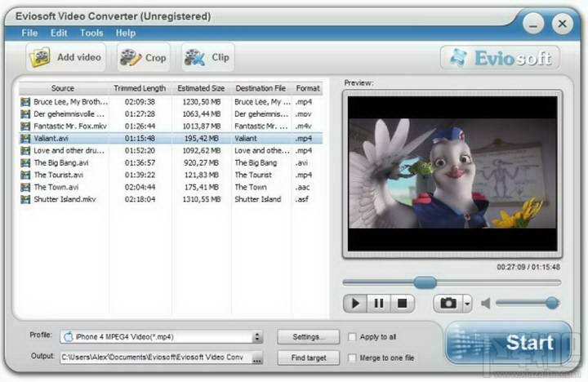
Task: Open the Profile dropdown list
Action: point(161,336)
